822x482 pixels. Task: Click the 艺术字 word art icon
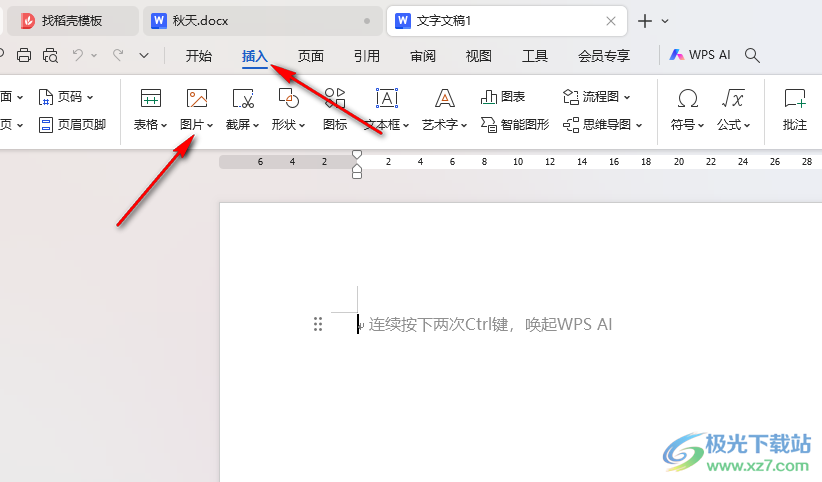tap(445, 98)
